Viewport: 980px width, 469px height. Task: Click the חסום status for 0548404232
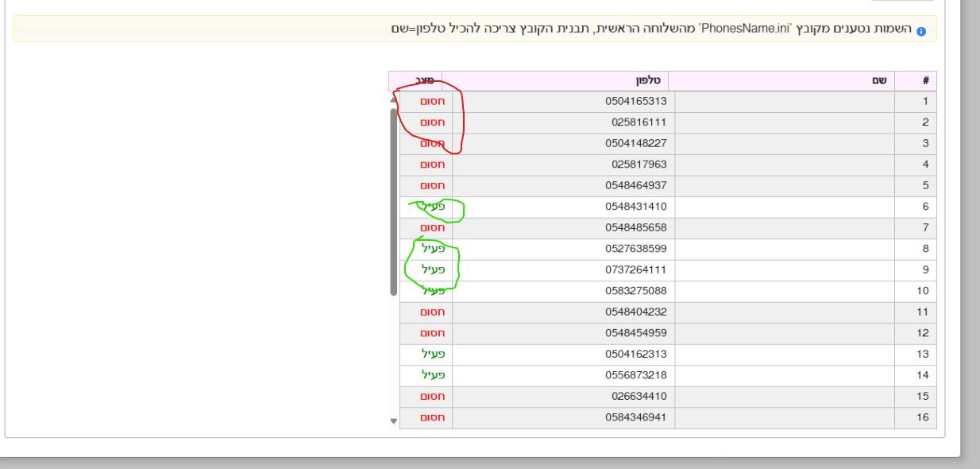click(x=431, y=312)
